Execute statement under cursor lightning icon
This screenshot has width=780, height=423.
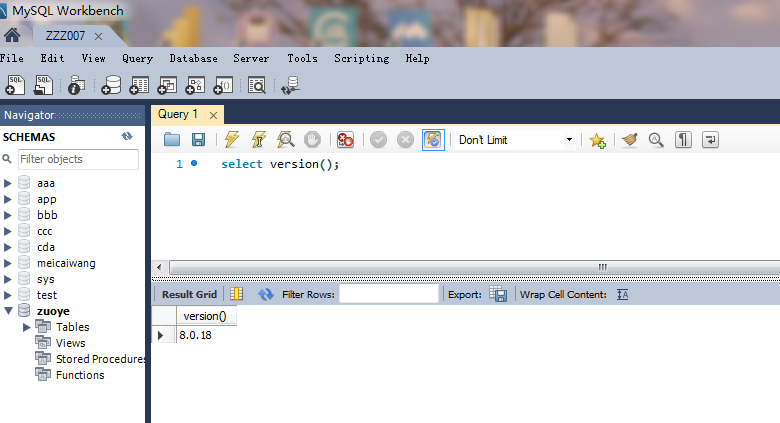point(259,140)
